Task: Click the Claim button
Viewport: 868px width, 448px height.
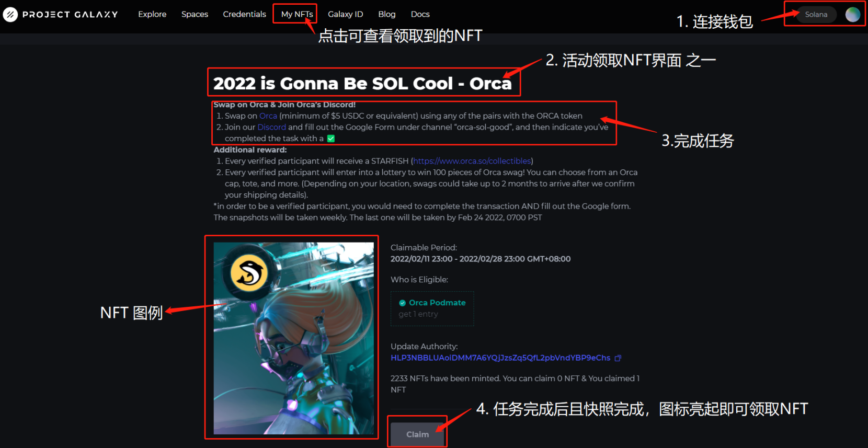Action: tap(417, 434)
